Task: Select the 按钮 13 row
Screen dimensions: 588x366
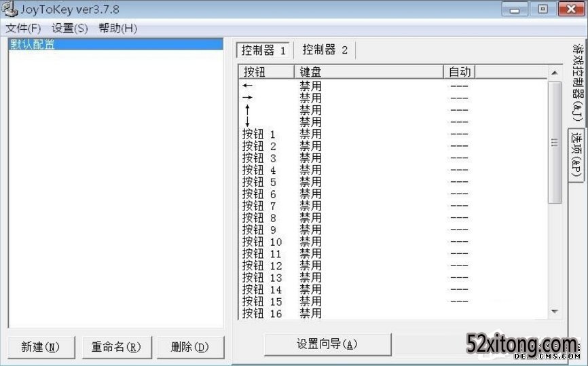Action: (393, 278)
